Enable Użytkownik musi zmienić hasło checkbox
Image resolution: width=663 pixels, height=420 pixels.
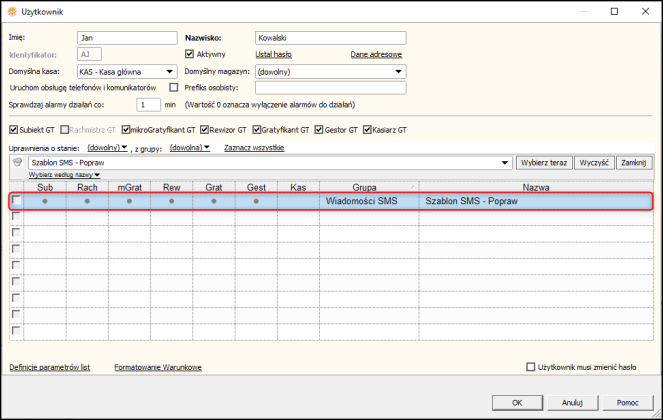pyautogui.click(x=530, y=367)
